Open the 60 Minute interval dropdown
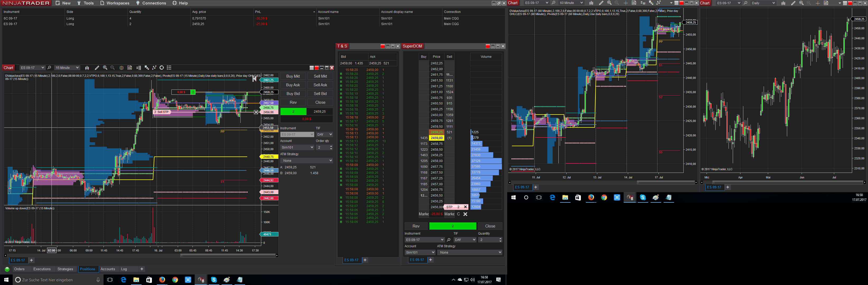Viewport: 868px width, 285px height. (x=571, y=3)
